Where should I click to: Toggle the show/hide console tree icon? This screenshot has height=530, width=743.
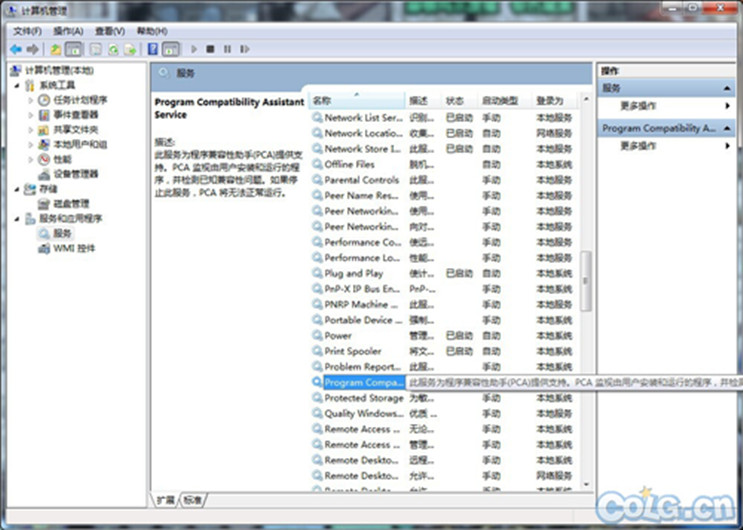[73, 49]
